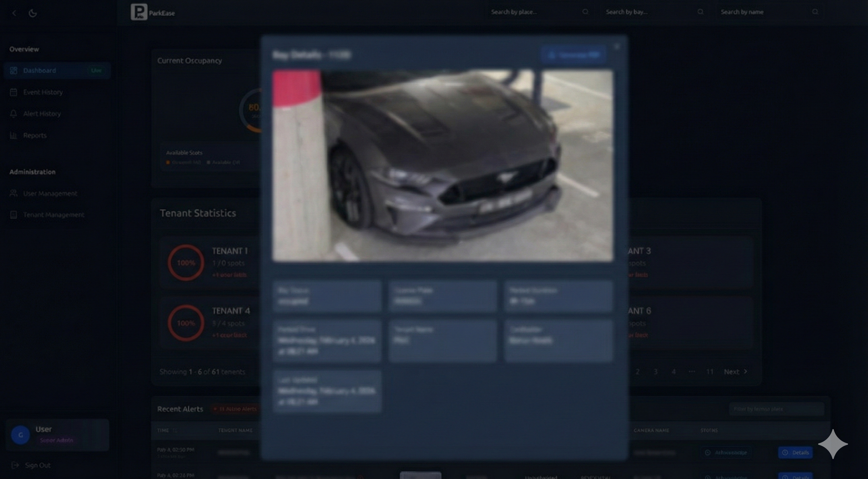Select the Tenant Management icon

click(x=13, y=215)
